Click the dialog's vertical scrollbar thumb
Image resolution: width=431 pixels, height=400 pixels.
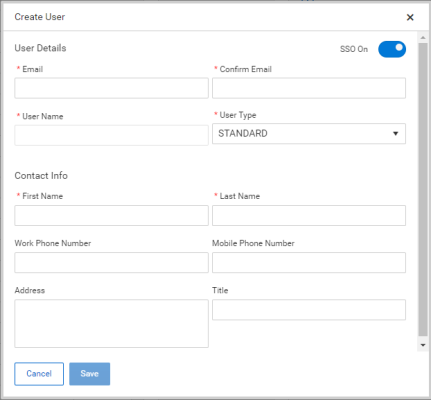point(423,189)
